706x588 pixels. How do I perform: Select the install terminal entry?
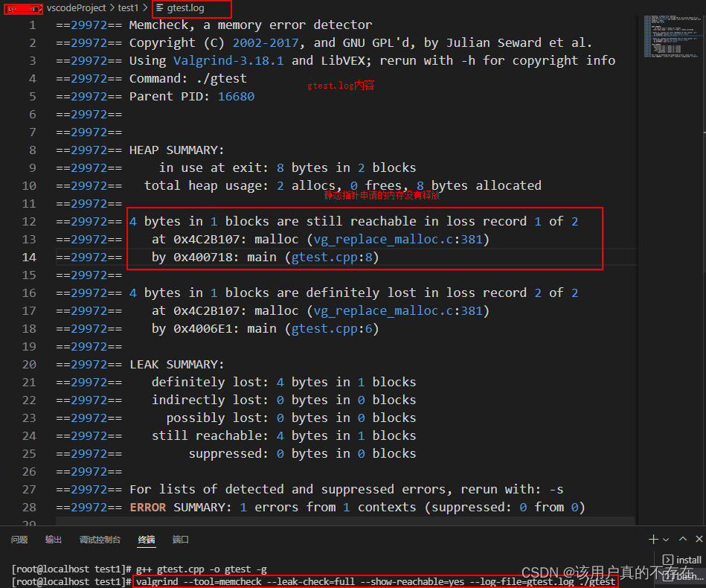(x=683, y=560)
